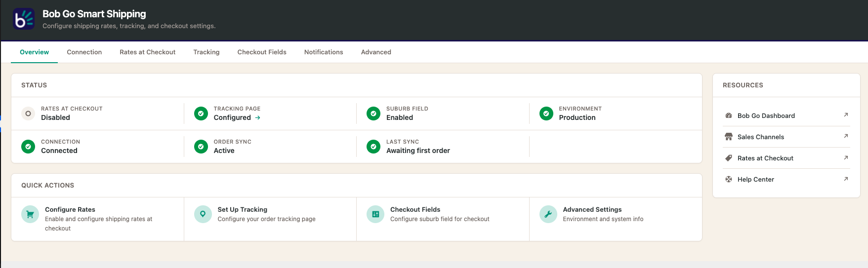Open the Bob Go Dashboard resource link
The width and height of the screenshot is (868, 268).
coord(786,115)
